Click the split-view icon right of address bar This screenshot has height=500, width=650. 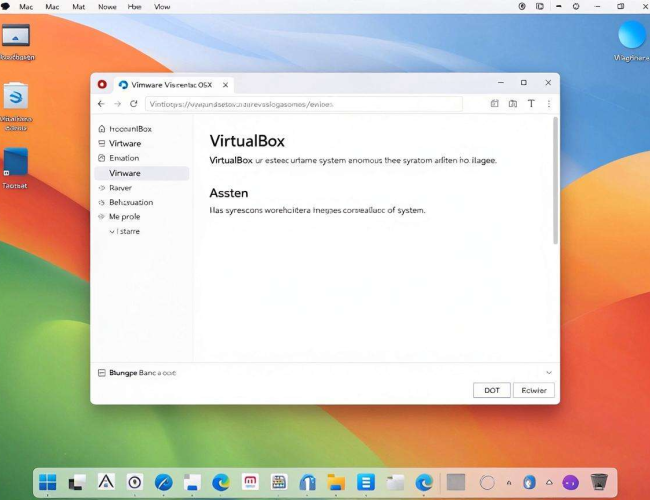click(x=513, y=104)
